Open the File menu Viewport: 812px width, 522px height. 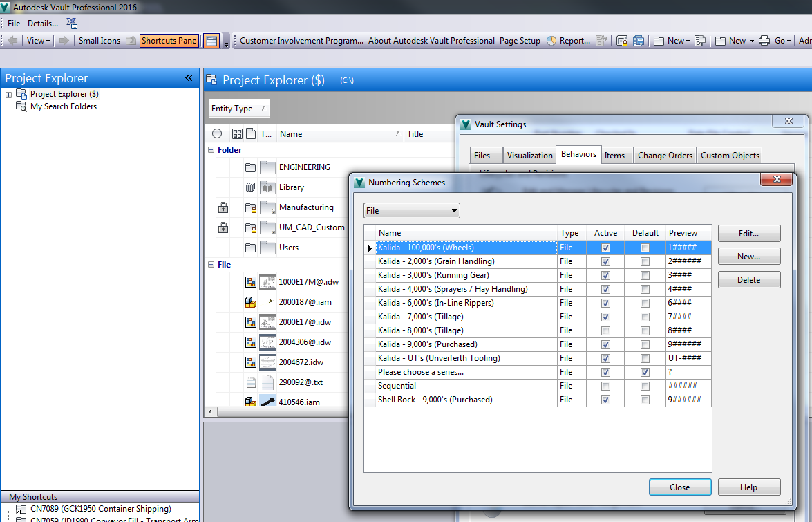coord(13,23)
